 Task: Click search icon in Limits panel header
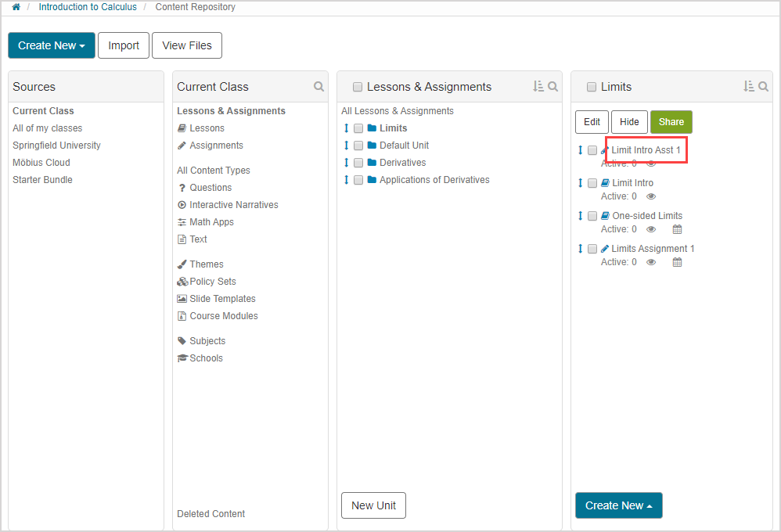763,87
